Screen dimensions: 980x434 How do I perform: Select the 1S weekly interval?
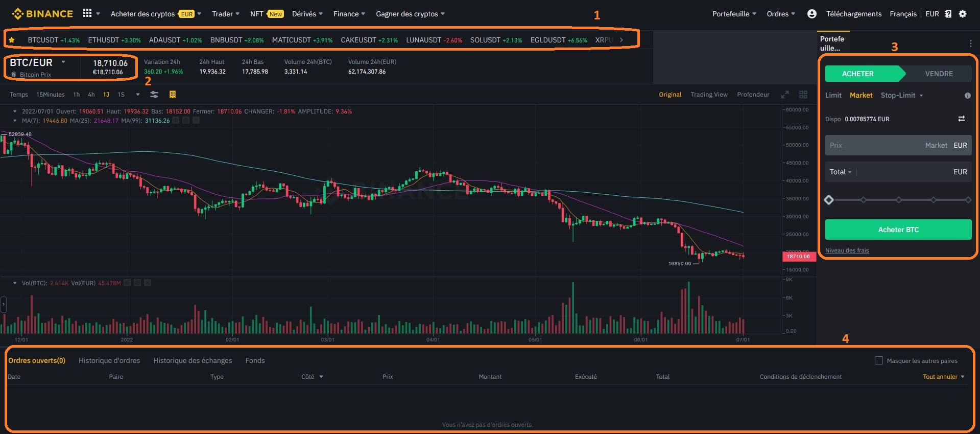pyautogui.click(x=121, y=95)
